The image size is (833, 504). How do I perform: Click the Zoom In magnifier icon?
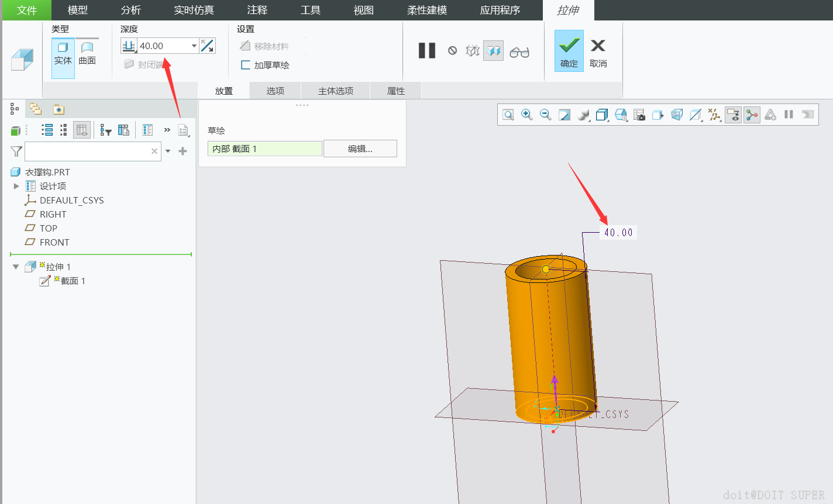(x=526, y=115)
